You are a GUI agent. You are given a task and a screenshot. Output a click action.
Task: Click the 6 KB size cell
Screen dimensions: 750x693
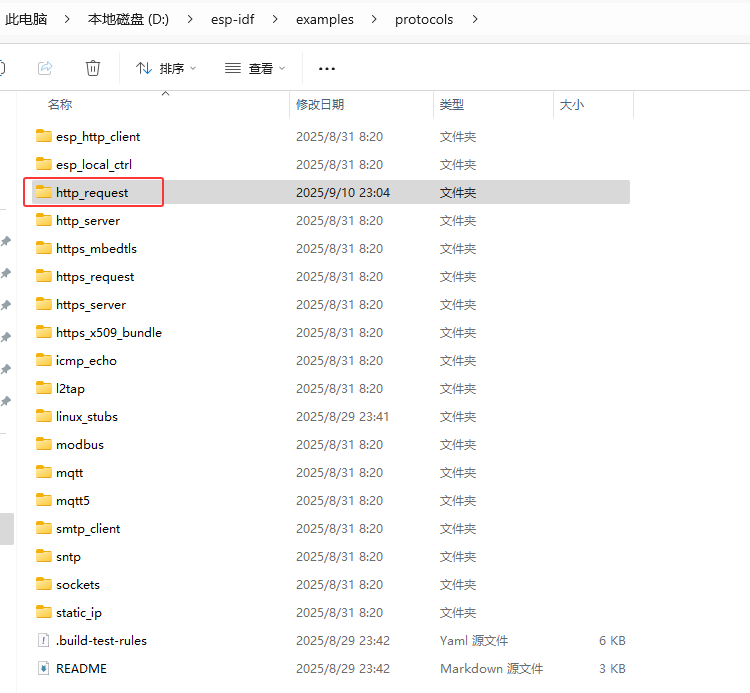tap(612, 640)
